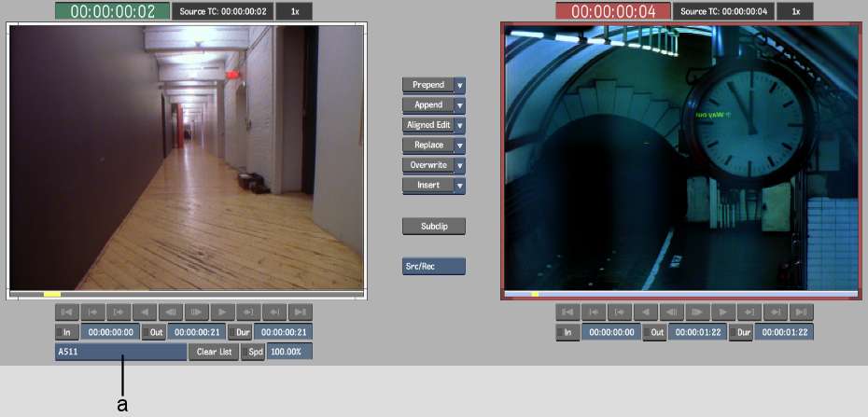Toggle the record Out point button
Image resolution: width=868 pixels, height=417 pixels.
pos(654,331)
